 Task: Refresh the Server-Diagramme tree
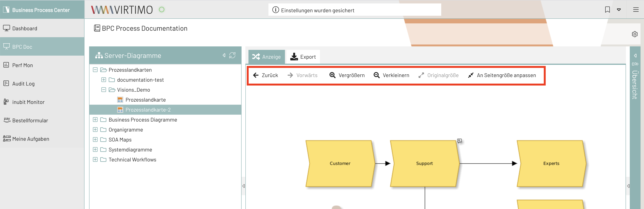[232, 55]
